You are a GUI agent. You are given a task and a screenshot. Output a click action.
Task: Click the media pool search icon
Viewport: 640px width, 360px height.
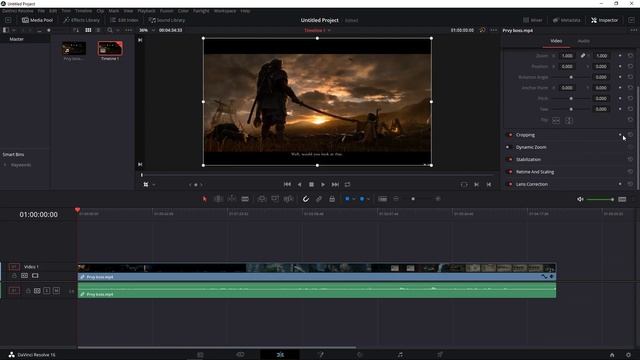pos(109,30)
